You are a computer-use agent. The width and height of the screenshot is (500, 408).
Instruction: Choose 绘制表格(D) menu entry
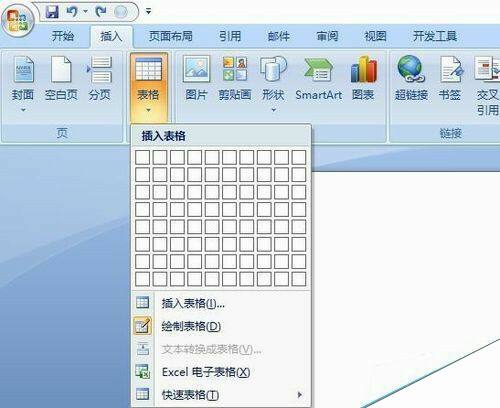pos(221,326)
